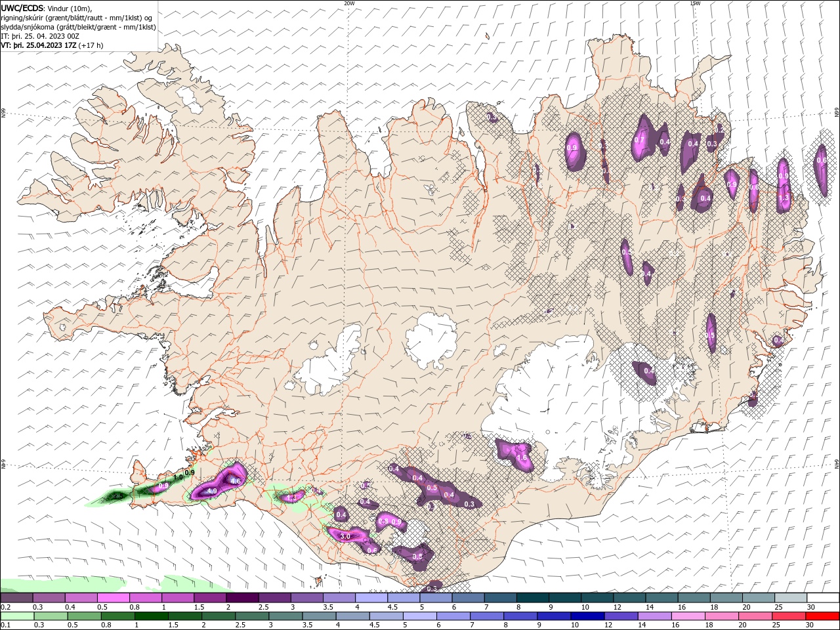Click the 1.6 precipitation value on the map
840x630 pixels.
click(x=522, y=457)
